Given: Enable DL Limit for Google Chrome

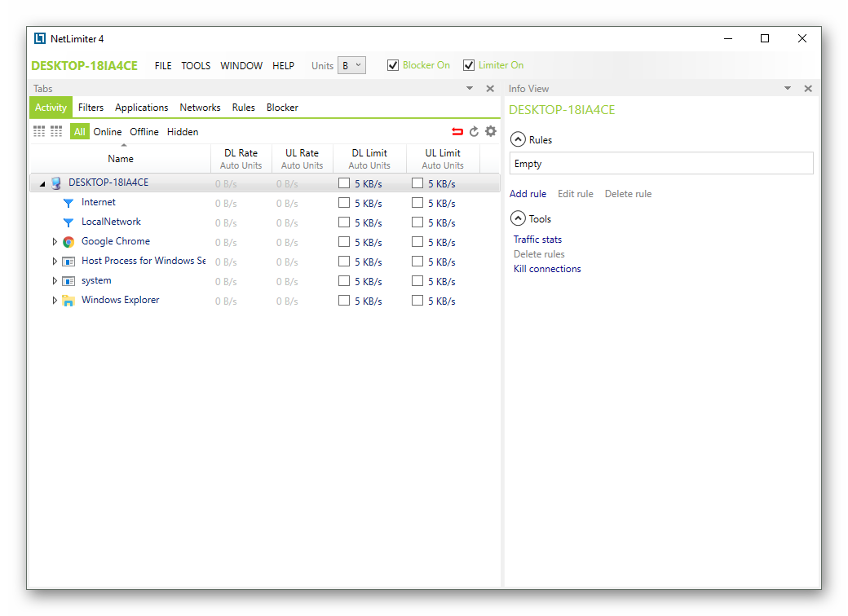Looking at the screenshot, I should click(344, 241).
